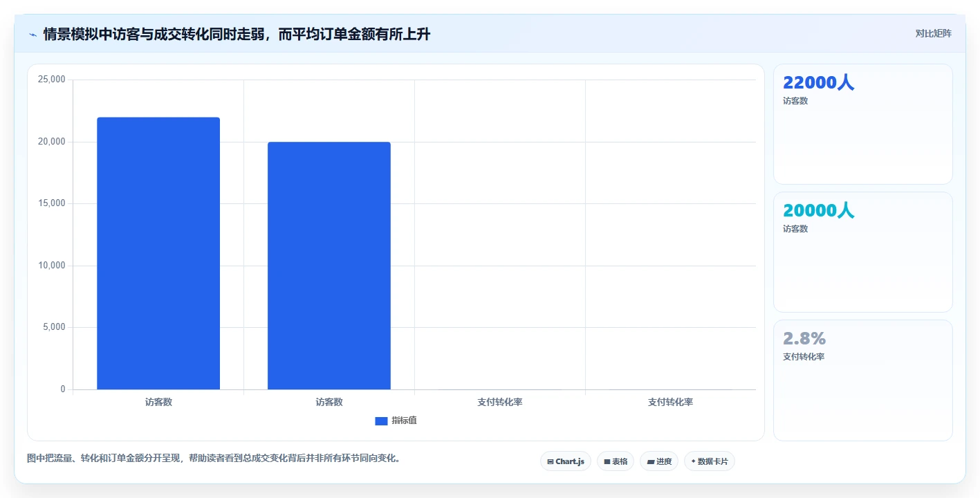Click the chart bar reaching 20,000

[x=329, y=266]
